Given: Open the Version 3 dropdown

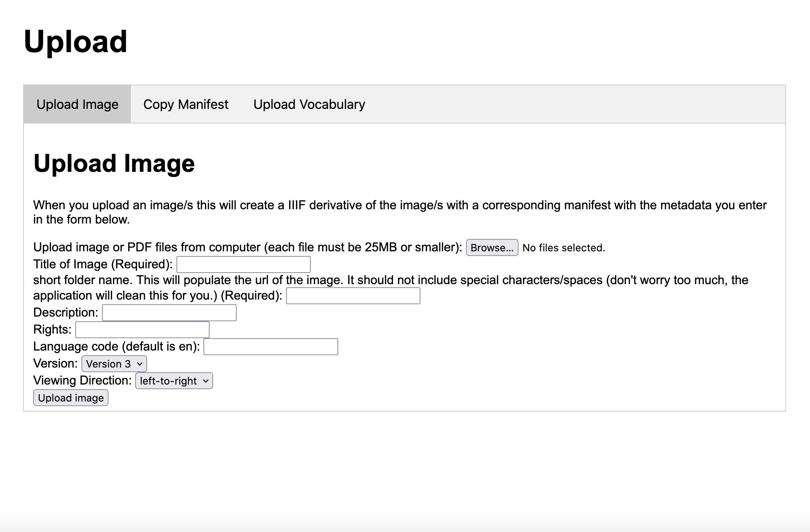Looking at the screenshot, I should (114, 364).
